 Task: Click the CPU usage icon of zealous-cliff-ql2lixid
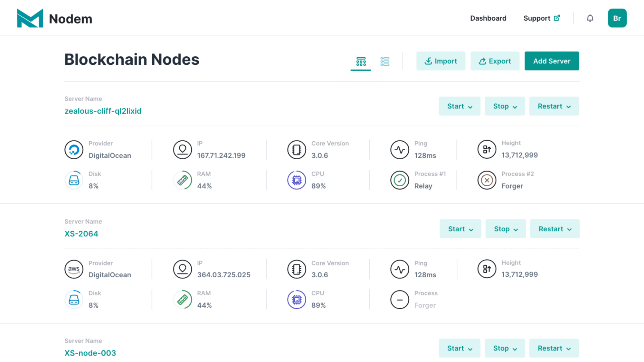(297, 180)
